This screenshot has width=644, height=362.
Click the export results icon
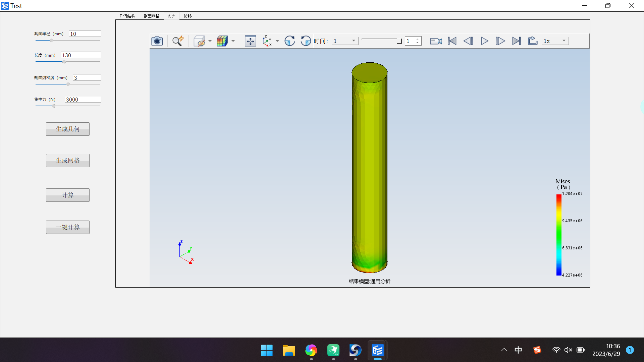coord(532,41)
